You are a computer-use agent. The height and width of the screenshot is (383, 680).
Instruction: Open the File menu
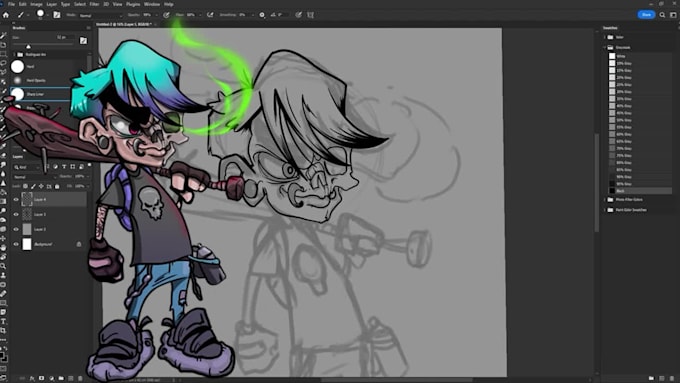coord(11,4)
